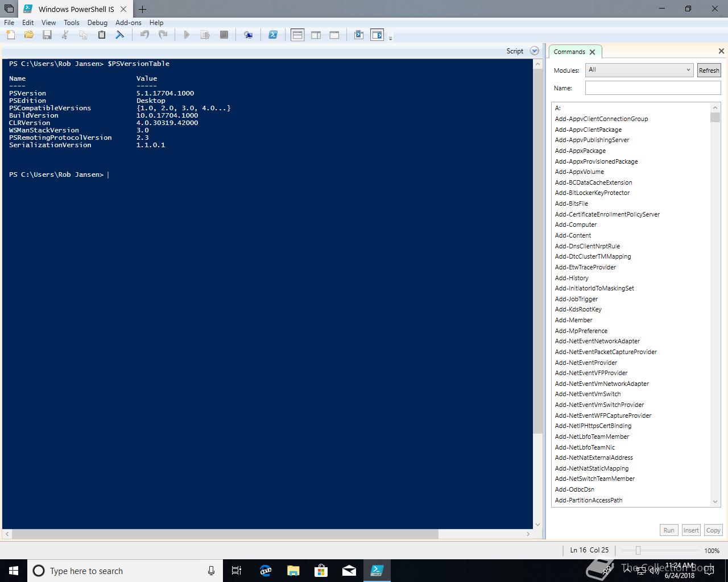Viewport: 728px width, 582px height.
Task: Select Add-OdbcDsn in the command list
Action: (x=574, y=489)
